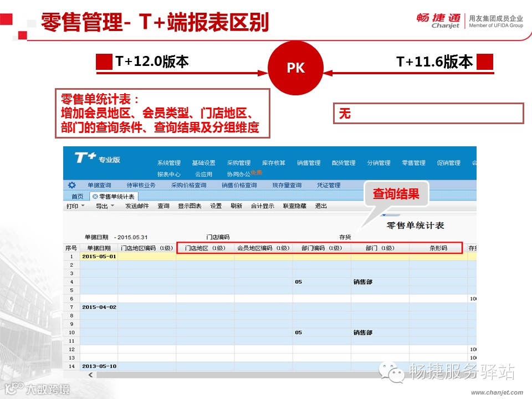Select the 2015-04-02 date cell

tap(99, 307)
